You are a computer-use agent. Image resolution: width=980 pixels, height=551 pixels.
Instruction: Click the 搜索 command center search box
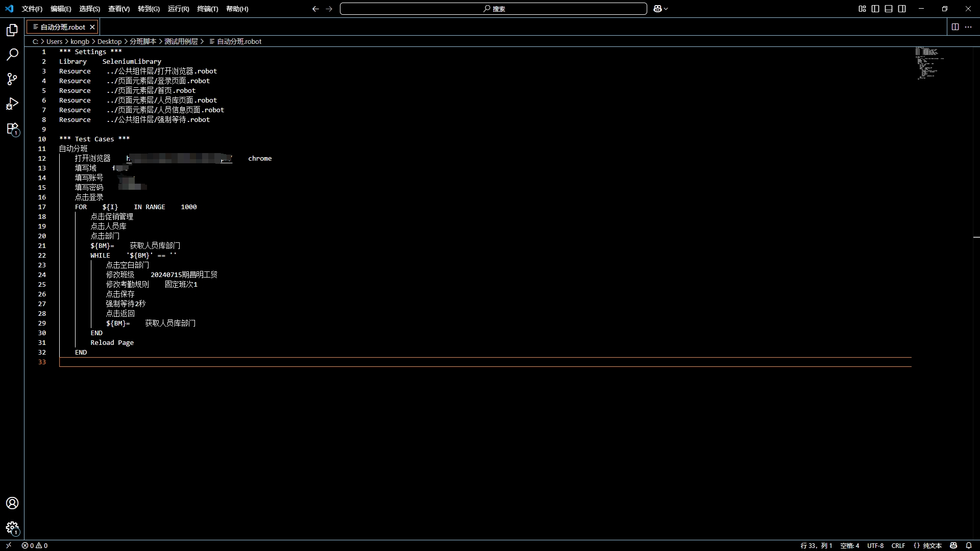click(493, 9)
